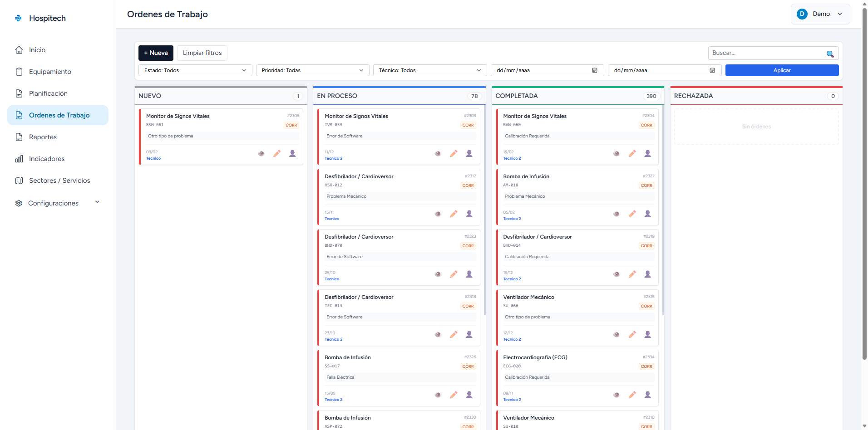Edit order #2305 with the pencil icon
Image resolution: width=868 pixels, height=430 pixels.
coord(277,154)
